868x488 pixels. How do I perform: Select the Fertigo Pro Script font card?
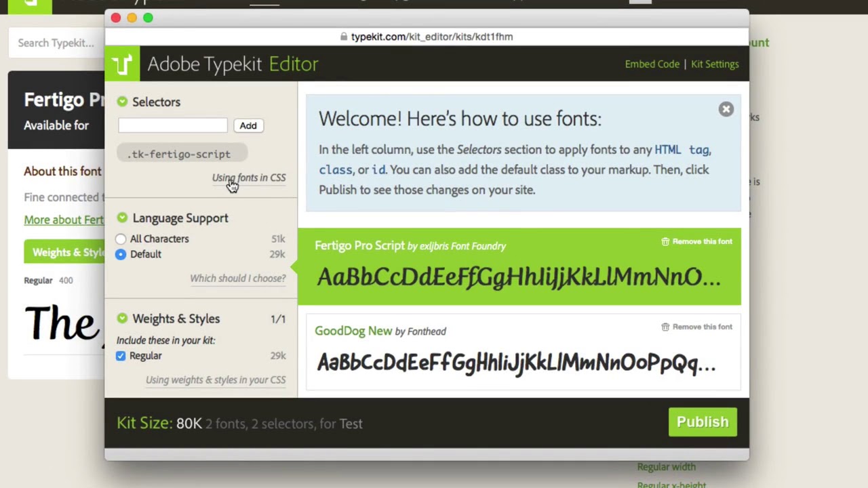[519, 266]
